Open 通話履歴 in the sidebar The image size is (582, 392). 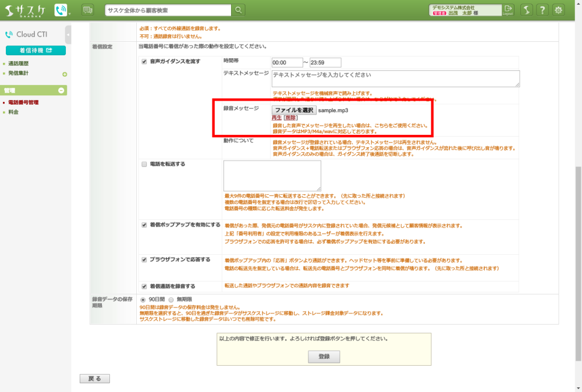[x=18, y=63]
